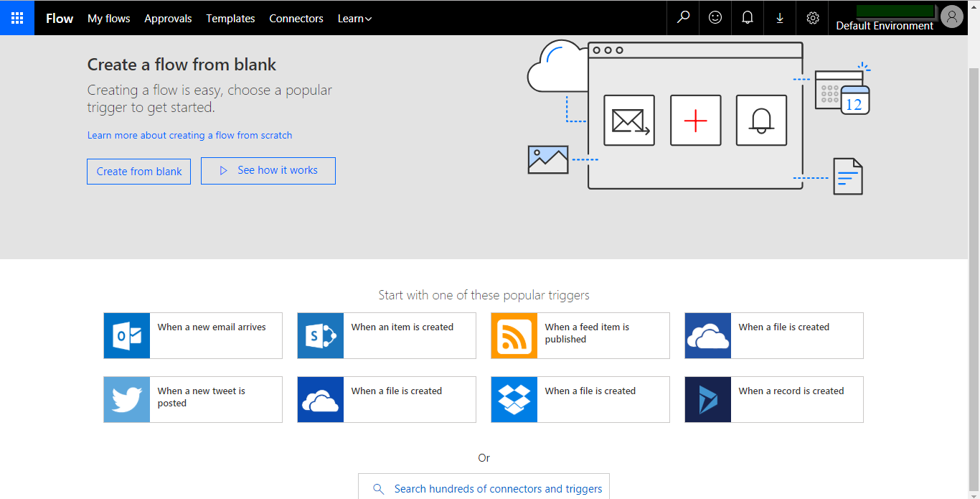Select When a new tweet is posted trigger

click(193, 399)
